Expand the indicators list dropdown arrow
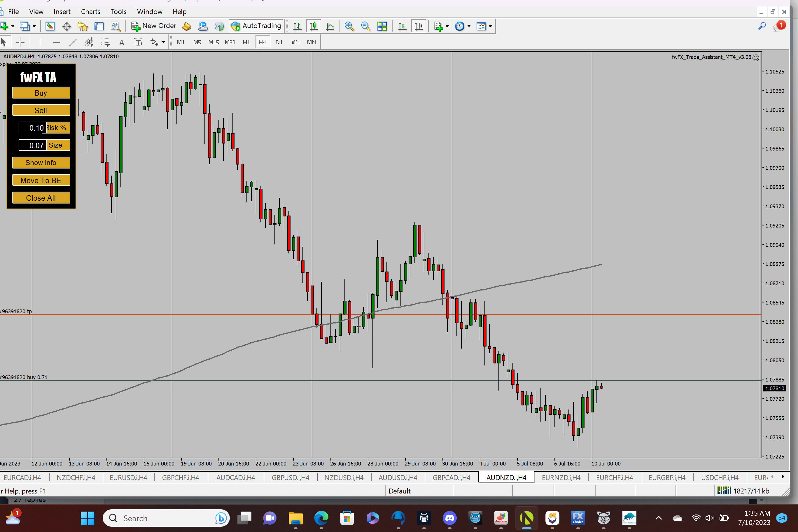The image size is (798, 532). 447,26
